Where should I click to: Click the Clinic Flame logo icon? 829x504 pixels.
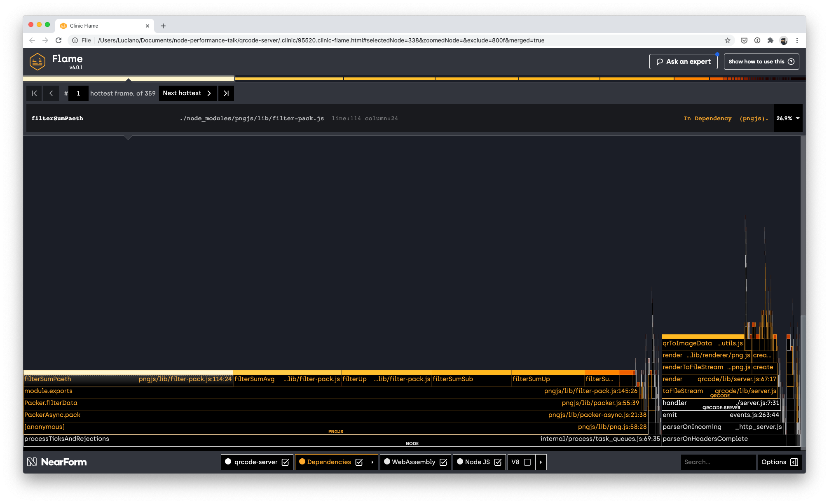click(x=37, y=62)
